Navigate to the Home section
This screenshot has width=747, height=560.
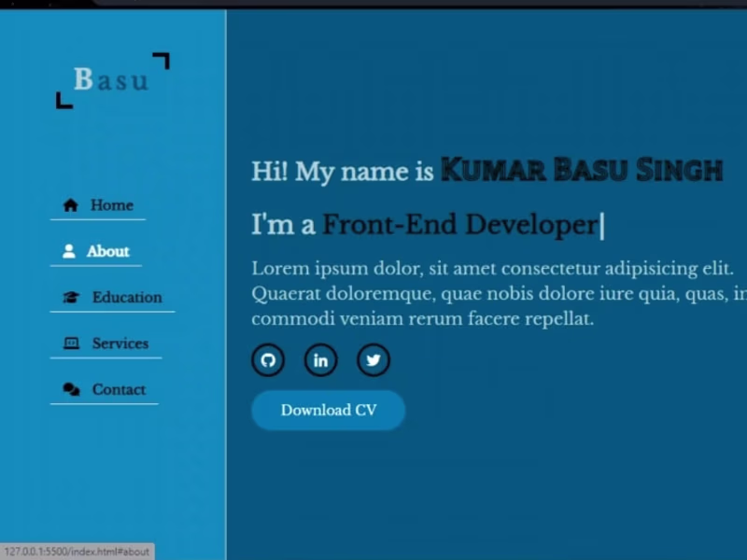pos(112,204)
